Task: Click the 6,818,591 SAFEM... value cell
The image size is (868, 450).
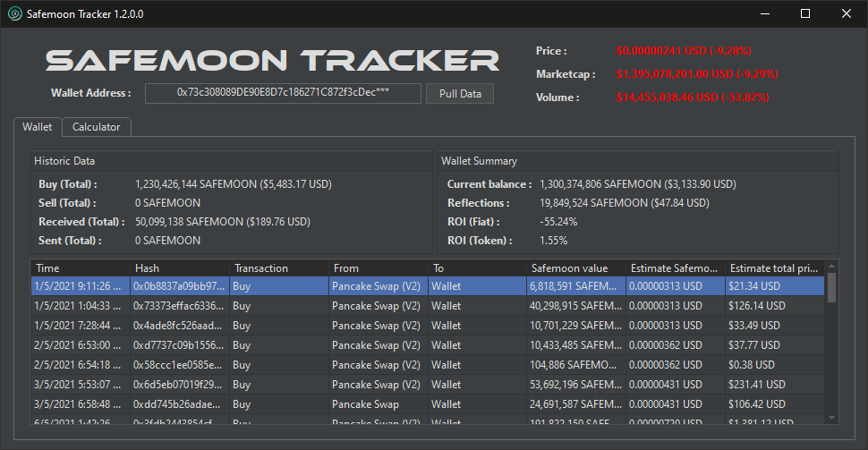Action: [x=576, y=286]
